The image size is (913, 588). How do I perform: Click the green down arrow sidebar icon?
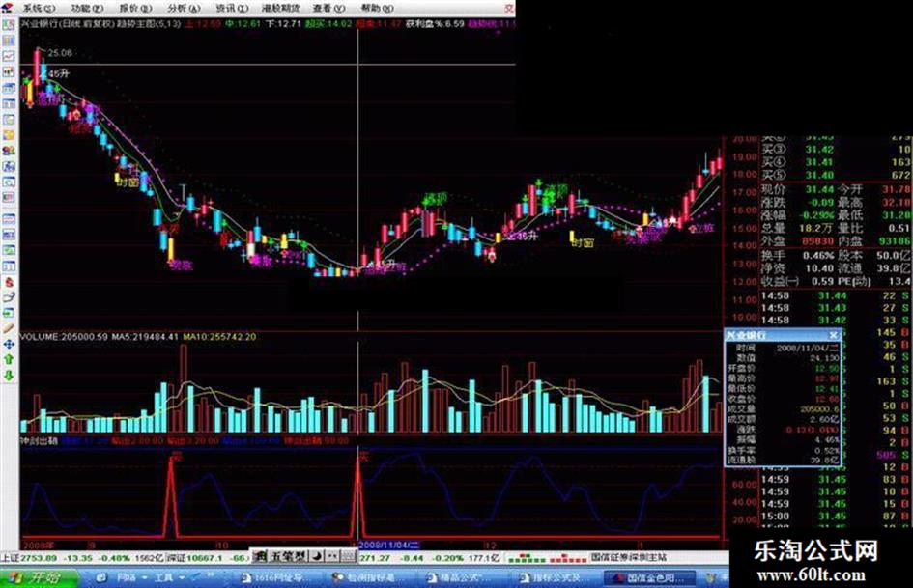pos(9,377)
